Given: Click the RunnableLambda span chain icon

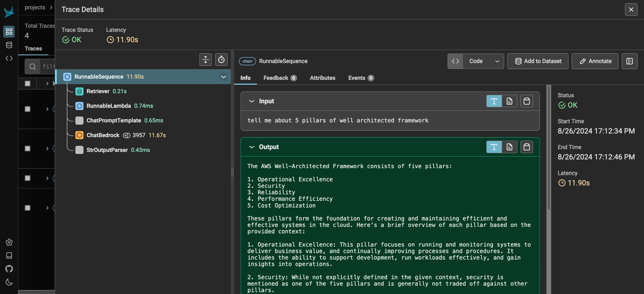Looking at the screenshot, I should (79, 106).
